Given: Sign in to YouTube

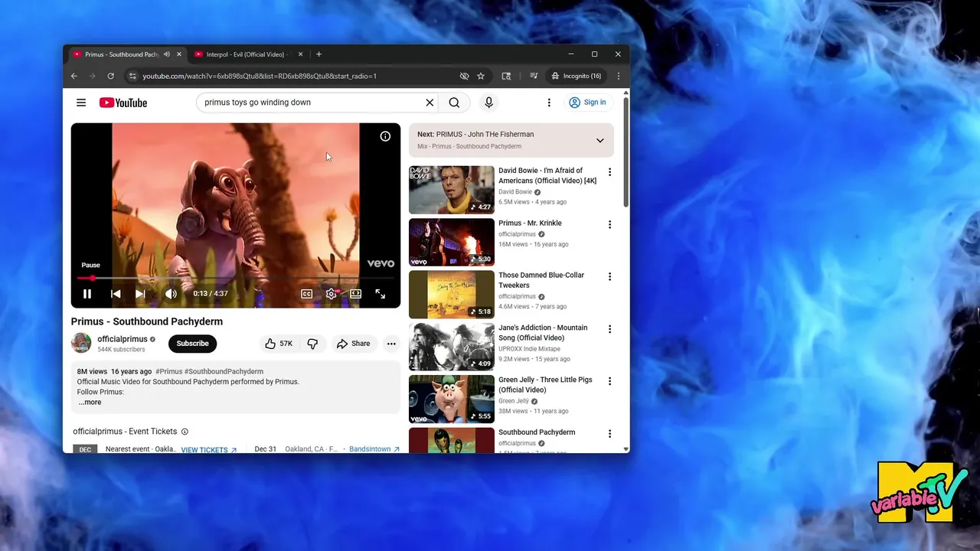Looking at the screenshot, I should tap(587, 103).
